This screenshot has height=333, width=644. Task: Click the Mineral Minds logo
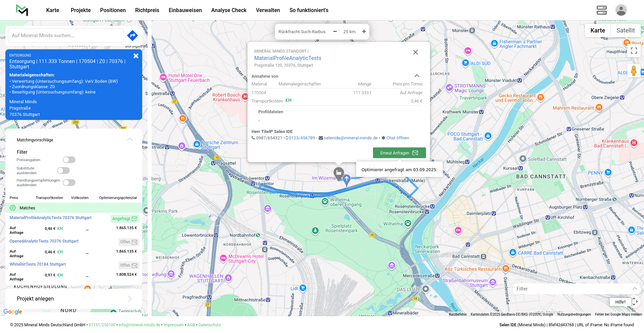tap(22, 10)
